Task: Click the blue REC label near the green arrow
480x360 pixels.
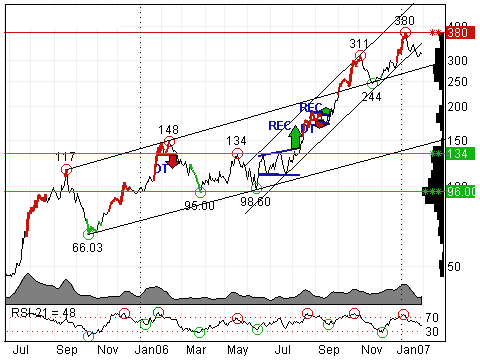Action: [x=280, y=126]
